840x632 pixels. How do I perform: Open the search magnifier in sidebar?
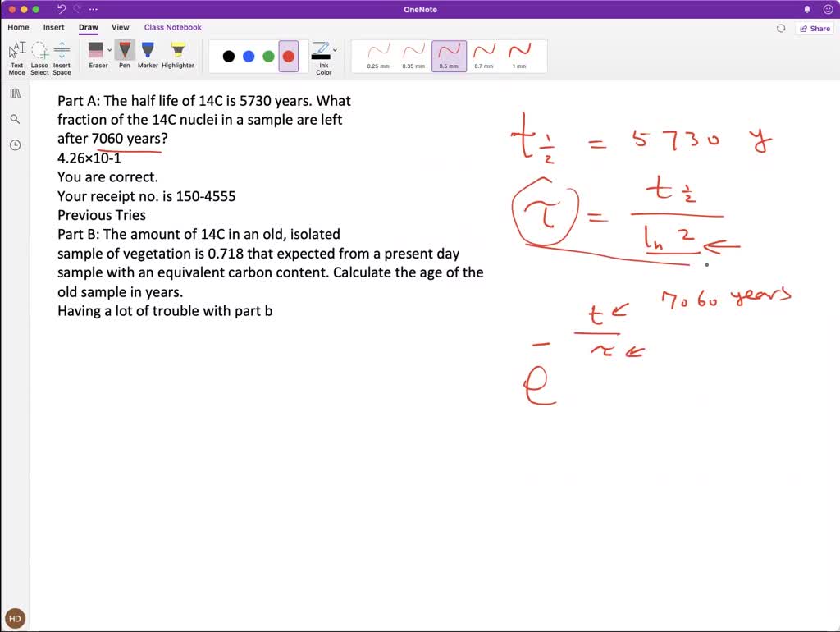click(15, 119)
